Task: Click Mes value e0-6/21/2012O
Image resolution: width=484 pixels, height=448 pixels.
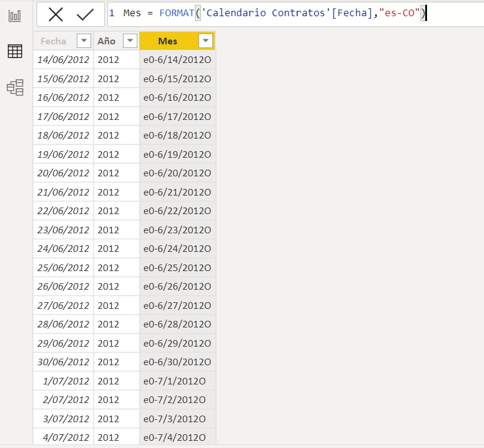Action: pos(178,192)
